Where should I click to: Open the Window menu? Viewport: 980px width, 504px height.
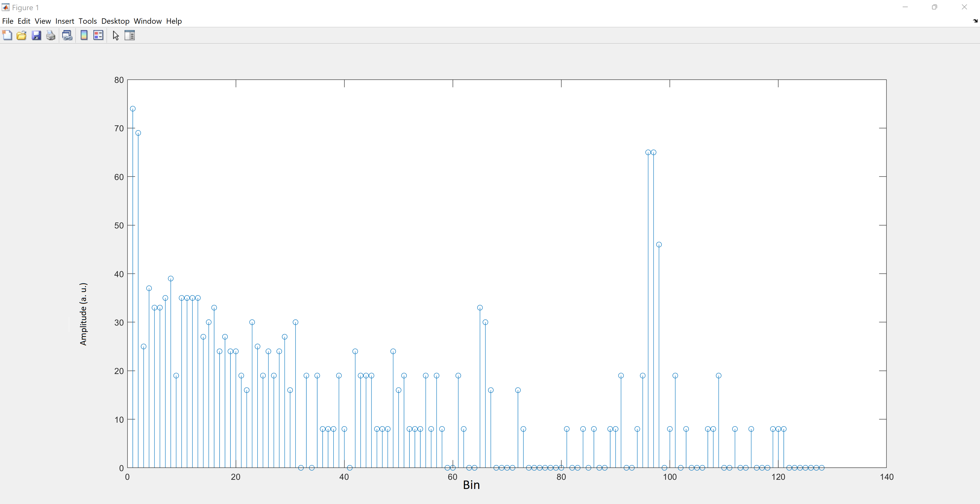[148, 21]
